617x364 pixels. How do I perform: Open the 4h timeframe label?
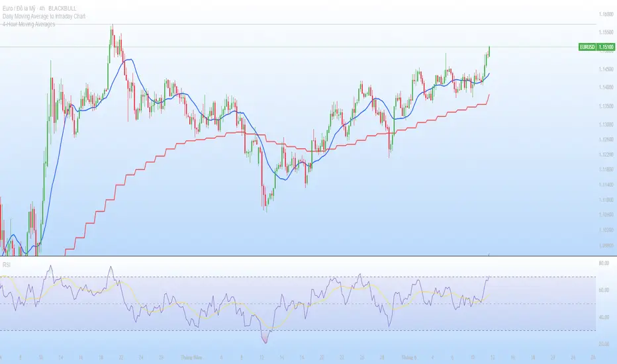[42, 8]
